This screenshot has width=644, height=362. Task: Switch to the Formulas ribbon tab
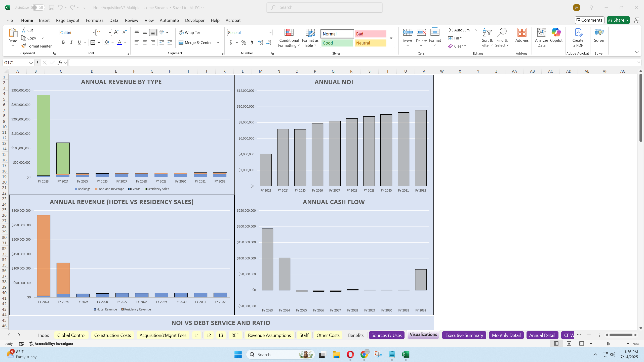pos(95,20)
